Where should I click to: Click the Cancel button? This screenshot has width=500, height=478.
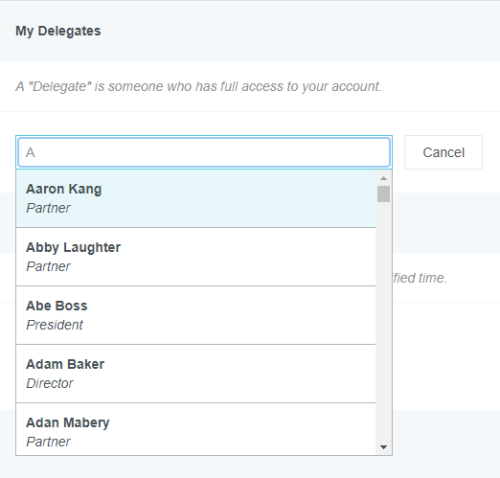[x=443, y=152]
